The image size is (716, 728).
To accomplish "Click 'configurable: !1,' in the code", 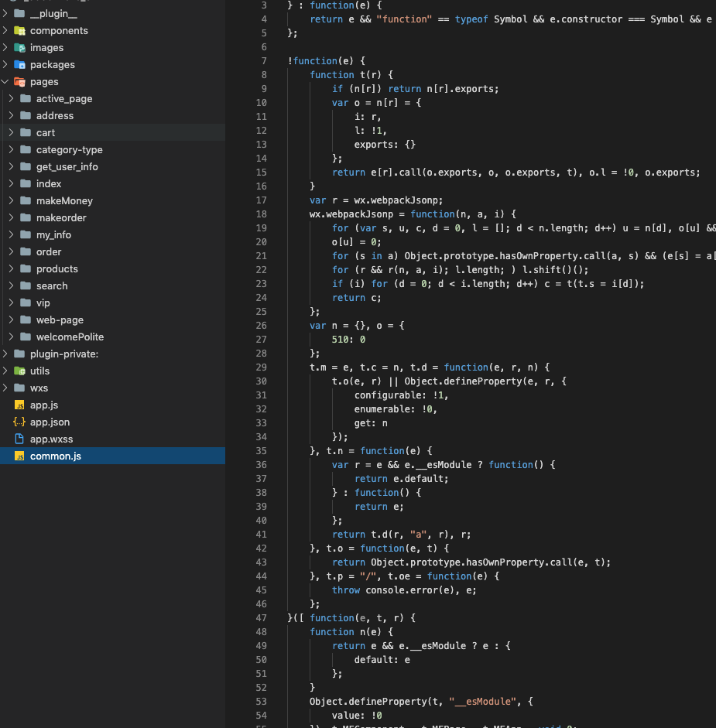I will 402,395.
